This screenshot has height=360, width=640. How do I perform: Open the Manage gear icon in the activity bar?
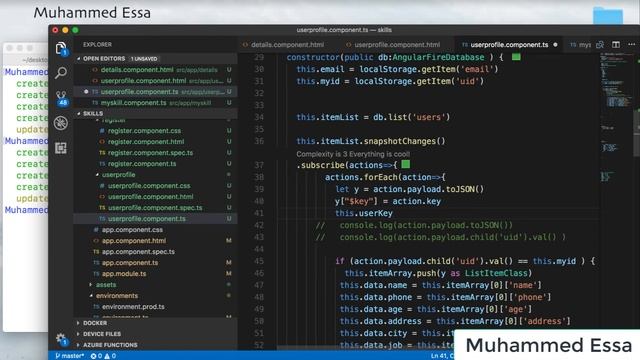click(x=61, y=339)
